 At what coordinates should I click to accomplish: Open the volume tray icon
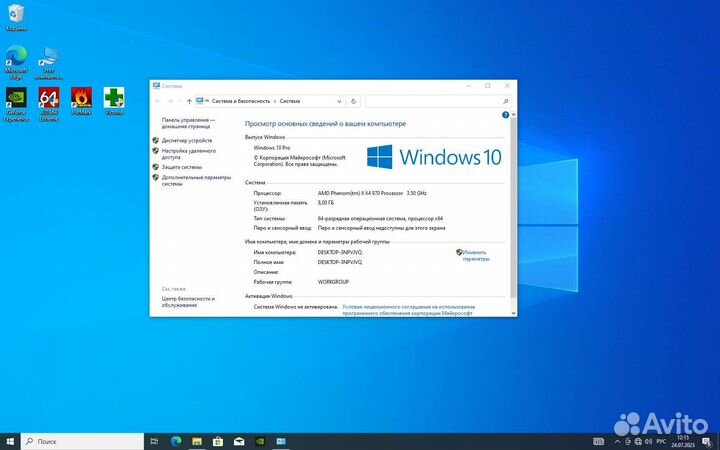[648, 441]
